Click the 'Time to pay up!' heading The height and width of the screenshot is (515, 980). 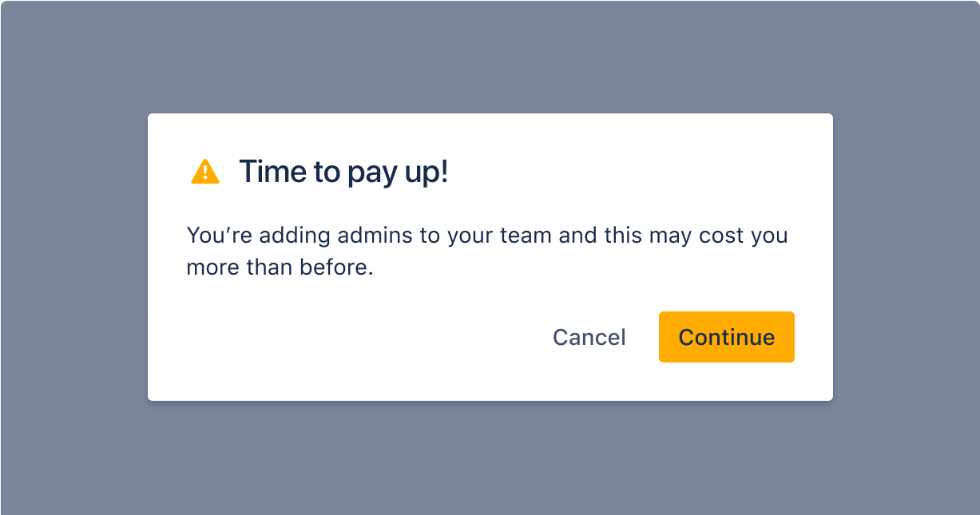click(x=343, y=172)
